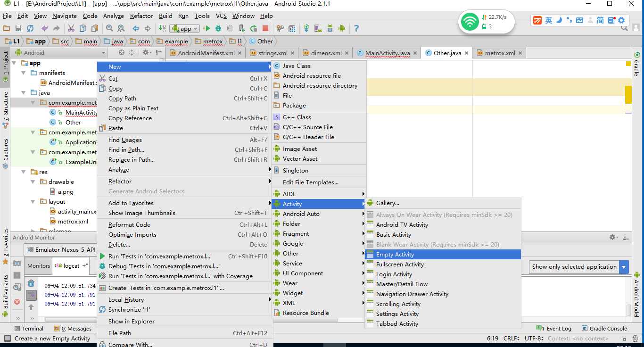The image size is (644, 347).
Task: Toggle the tool window bar button at bottom-left
Action: pyautogui.click(x=7, y=338)
